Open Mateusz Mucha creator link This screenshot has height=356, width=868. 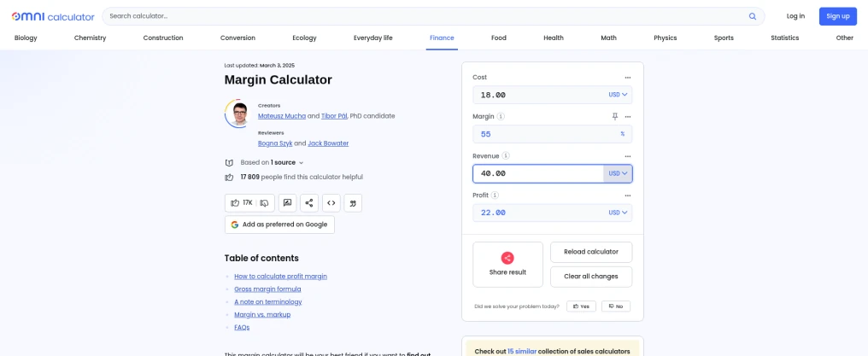[282, 116]
